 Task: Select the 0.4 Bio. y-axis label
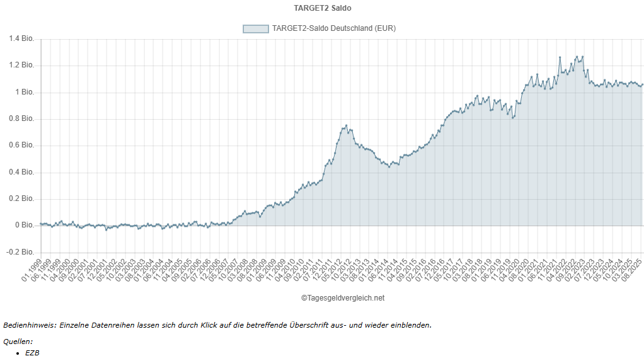tap(21, 172)
